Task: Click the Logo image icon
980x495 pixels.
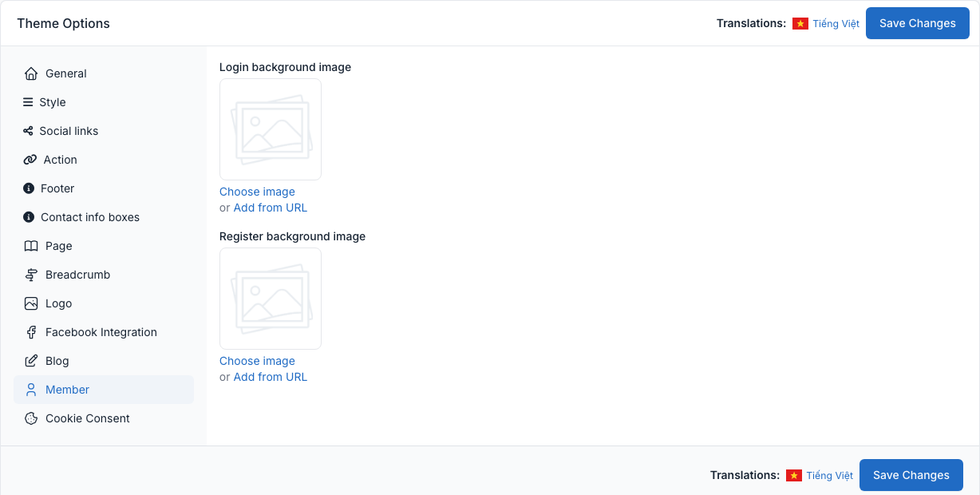Action: click(31, 303)
